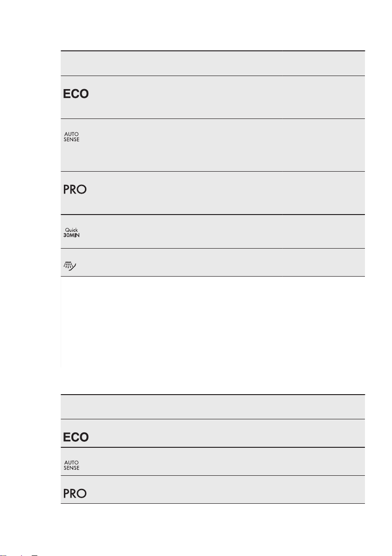The height and width of the screenshot is (556, 392).
Task: Select the Quick 30MIN program icon
Action: (71, 233)
